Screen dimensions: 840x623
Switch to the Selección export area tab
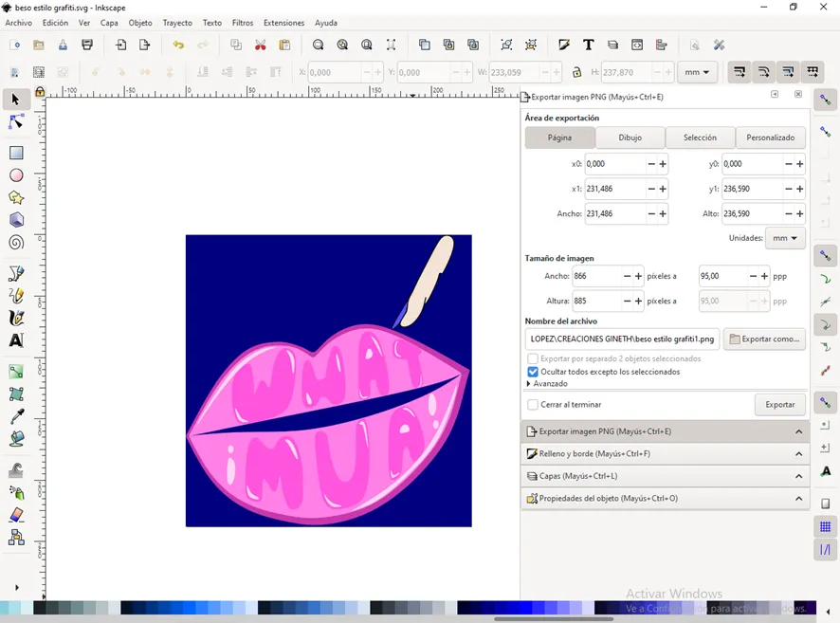pyautogui.click(x=700, y=137)
